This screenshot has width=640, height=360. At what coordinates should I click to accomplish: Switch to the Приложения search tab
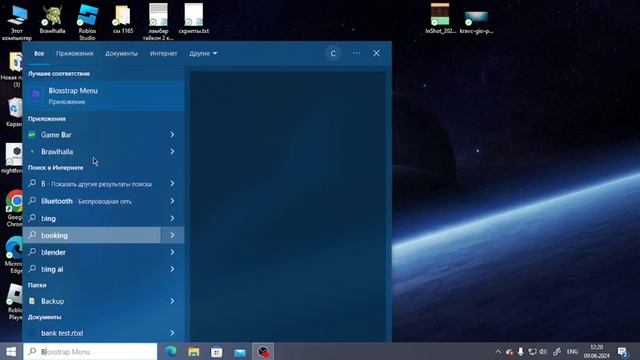click(x=75, y=53)
